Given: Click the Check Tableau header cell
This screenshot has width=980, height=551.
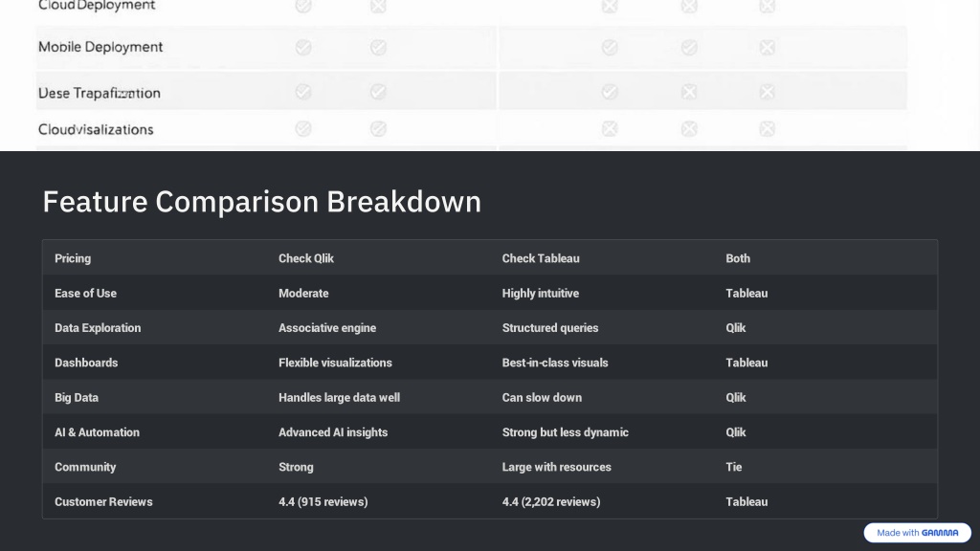Looking at the screenshot, I should [x=541, y=258].
